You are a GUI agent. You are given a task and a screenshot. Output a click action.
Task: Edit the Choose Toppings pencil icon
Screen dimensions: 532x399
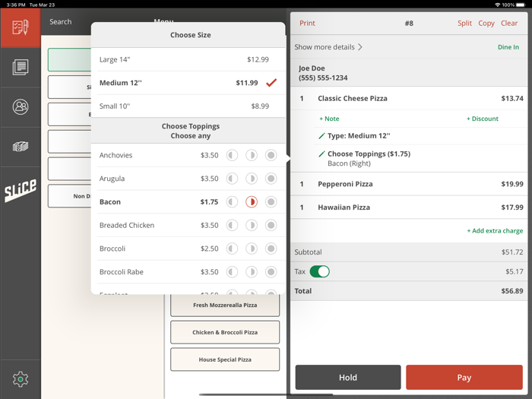pyautogui.click(x=321, y=154)
